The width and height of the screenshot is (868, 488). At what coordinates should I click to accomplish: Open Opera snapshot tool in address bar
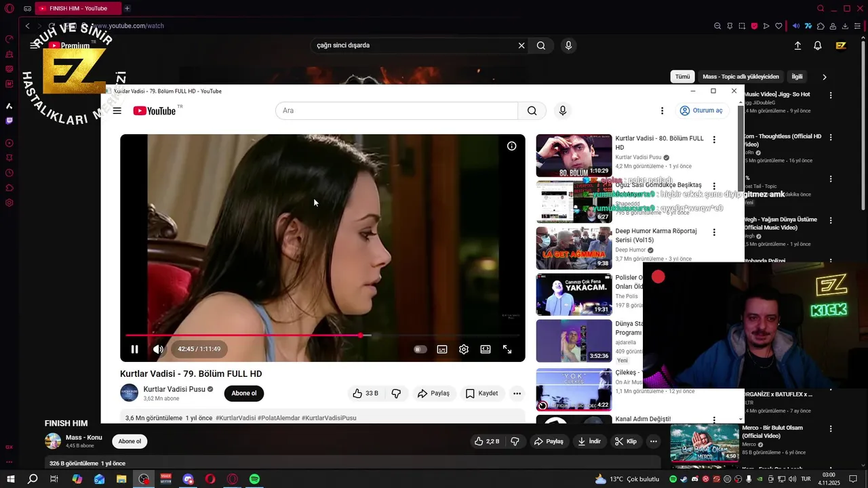[742, 26]
